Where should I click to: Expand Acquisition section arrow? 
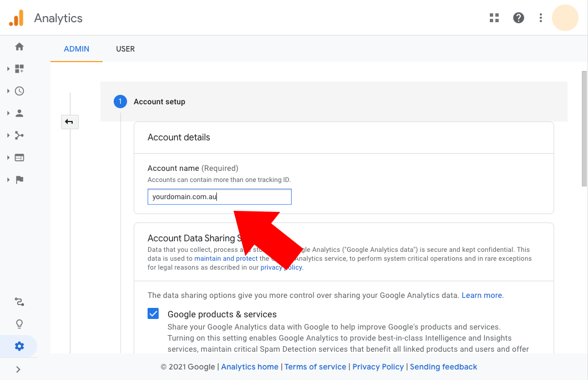coord(8,135)
